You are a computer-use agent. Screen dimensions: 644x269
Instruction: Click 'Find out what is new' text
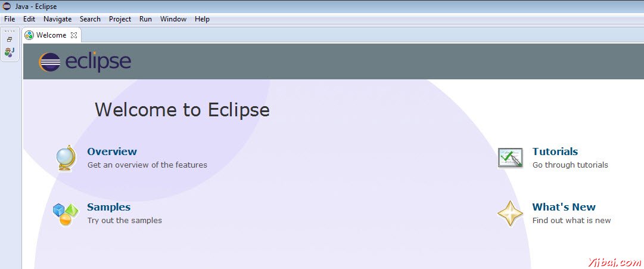(x=572, y=221)
